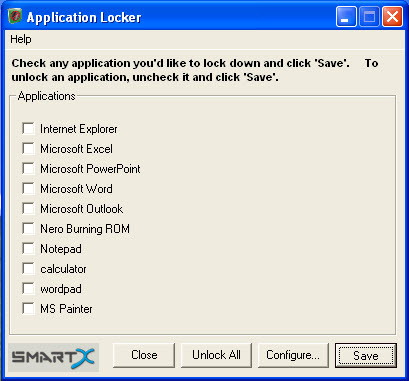Image resolution: width=409 pixels, height=381 pixels.
Task: Check the Microsoft Outlook checkbox
Action: [x=28, y=209]
